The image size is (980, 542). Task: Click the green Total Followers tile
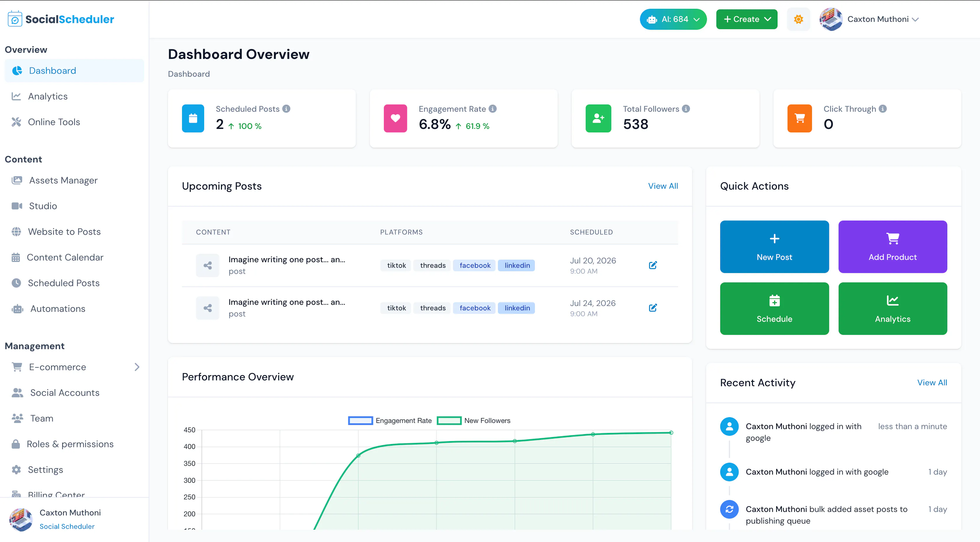pyautogui.click(x=598, y=118)
